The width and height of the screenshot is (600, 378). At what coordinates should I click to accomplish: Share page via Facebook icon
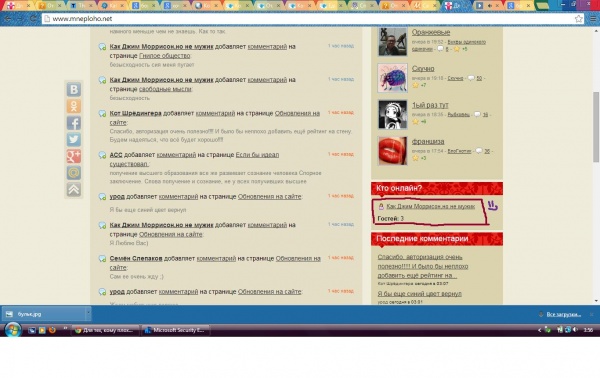pos(74,123)
